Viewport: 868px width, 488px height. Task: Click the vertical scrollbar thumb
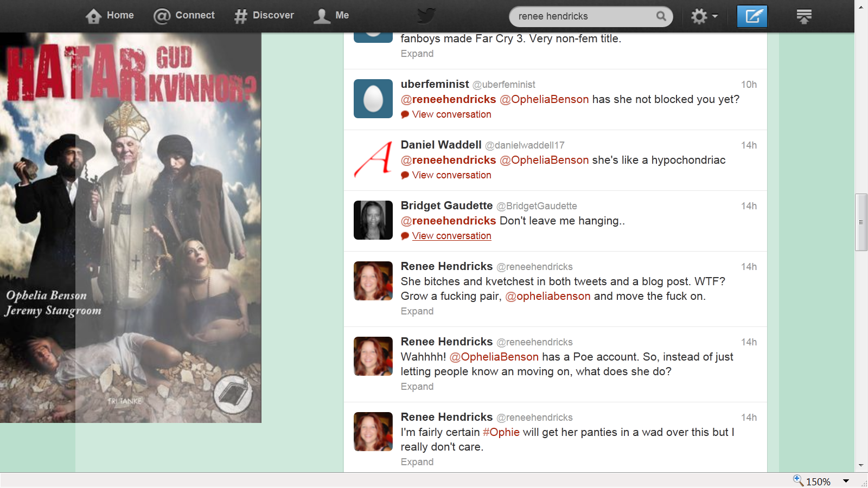point(861,222)
